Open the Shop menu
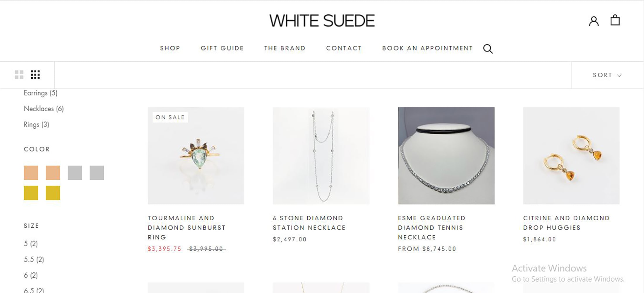This screenshot has height=293, width=644. point(170,48)
